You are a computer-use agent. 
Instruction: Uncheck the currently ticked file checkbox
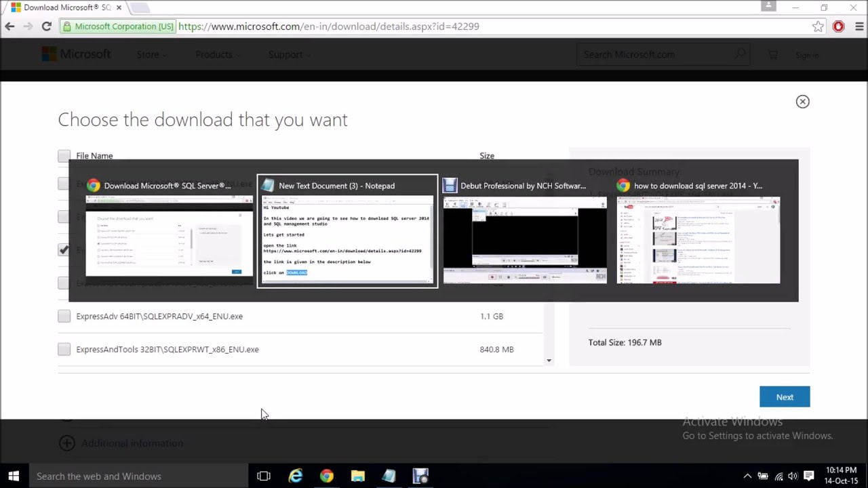point(64,249)
